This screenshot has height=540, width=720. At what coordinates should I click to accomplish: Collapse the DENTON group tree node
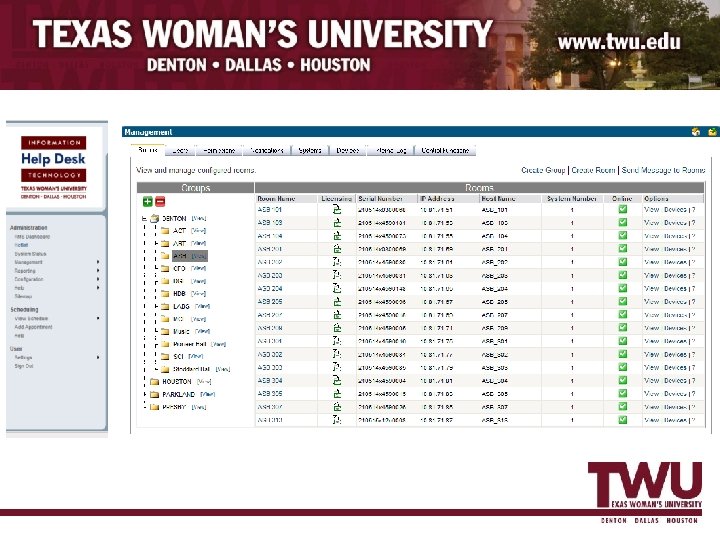pos(144,219)
